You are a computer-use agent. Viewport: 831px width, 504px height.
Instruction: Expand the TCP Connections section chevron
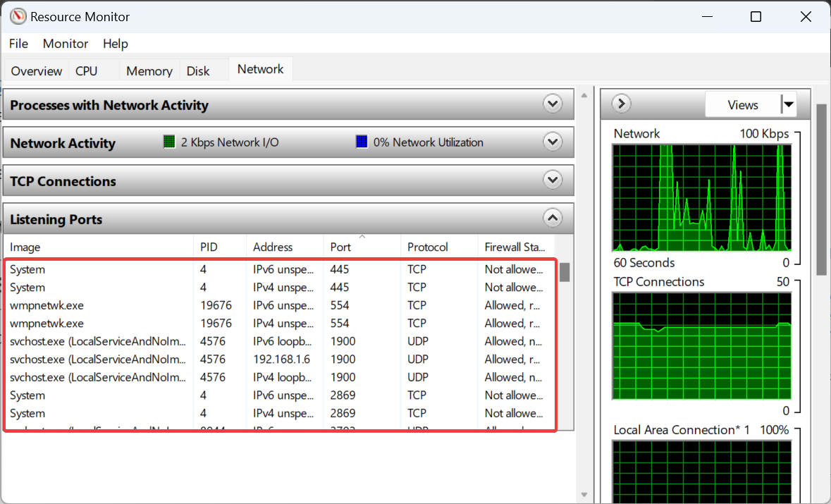pos(552,180)
